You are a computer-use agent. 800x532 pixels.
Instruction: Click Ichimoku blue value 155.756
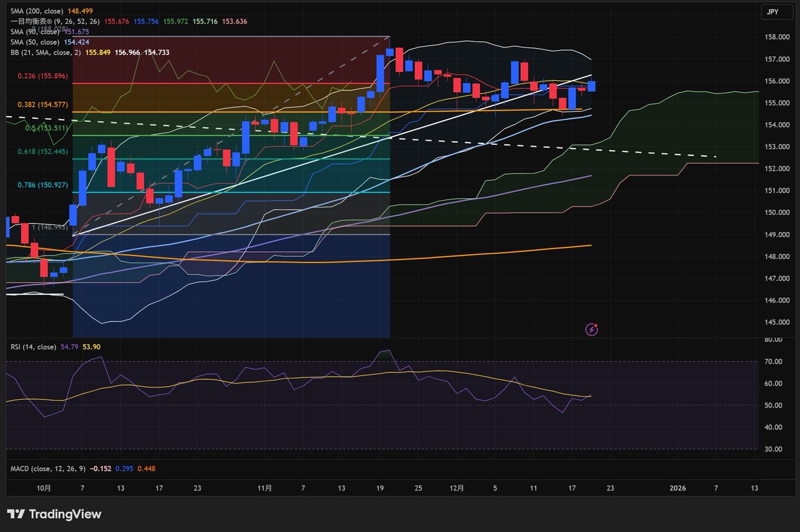point(146,22)
